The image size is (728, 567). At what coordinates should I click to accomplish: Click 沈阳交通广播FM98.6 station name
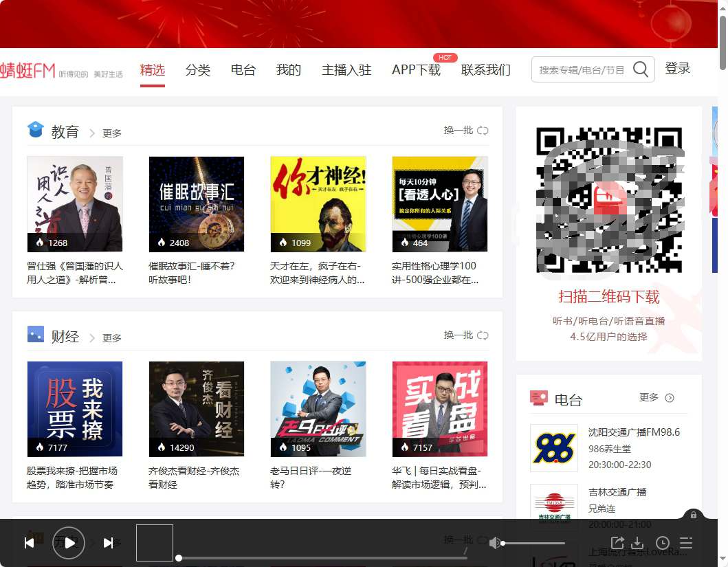click(x=634, y=432)
